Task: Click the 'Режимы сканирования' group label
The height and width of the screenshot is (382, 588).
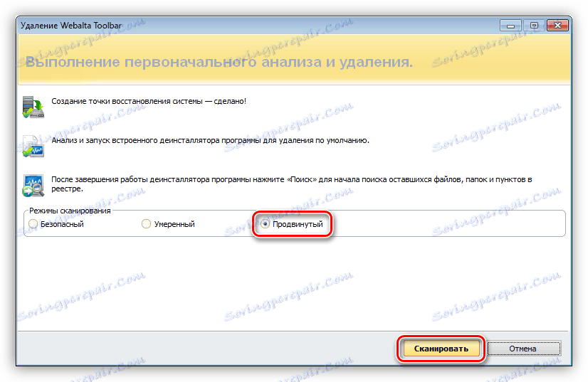Action: tap(70, 211)
